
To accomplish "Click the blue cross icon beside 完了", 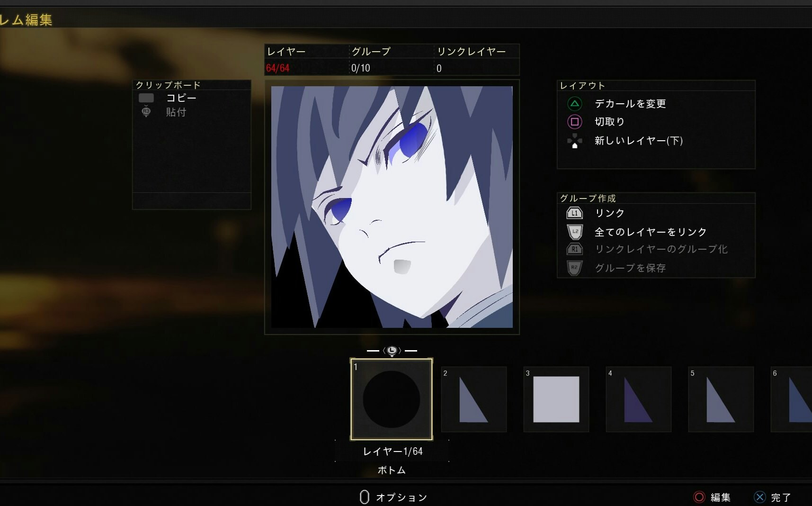I will pyautogui.click(x=759, y=497).
